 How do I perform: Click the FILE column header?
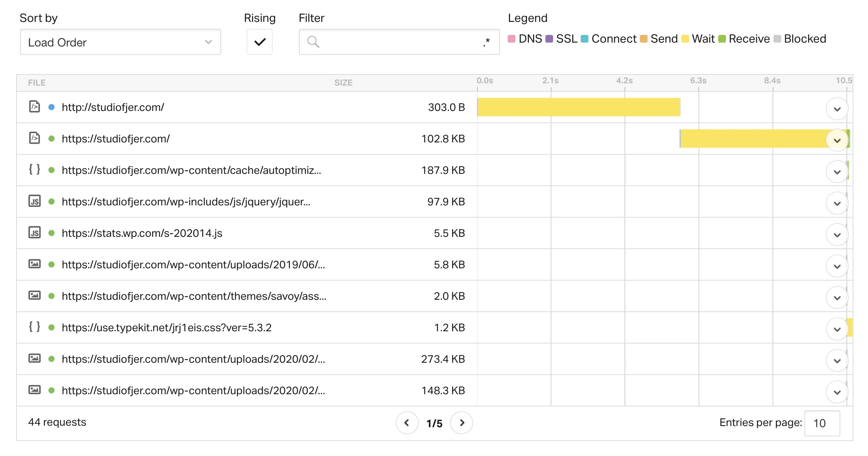coord(37,83)
